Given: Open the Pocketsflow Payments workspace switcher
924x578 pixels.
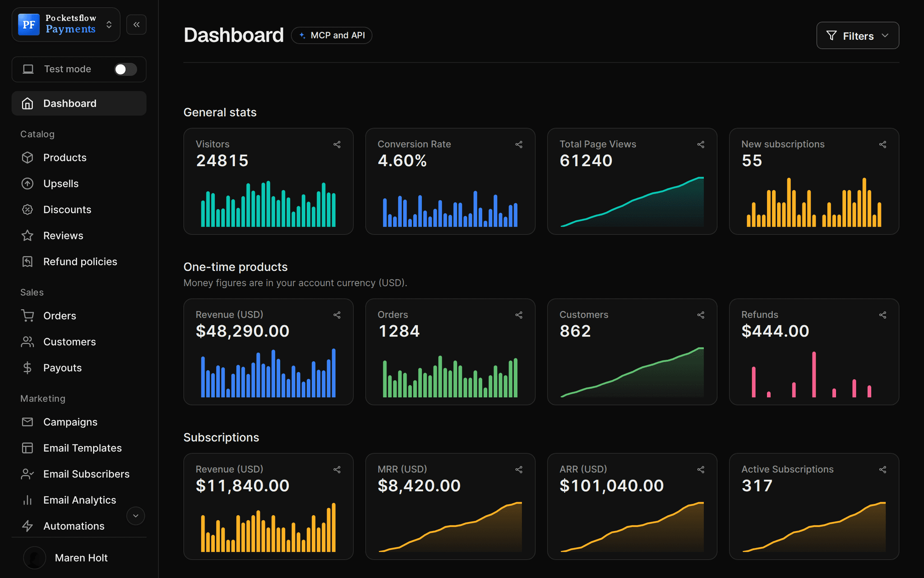Looking at the screenshot, I should (x=66, y=24).
